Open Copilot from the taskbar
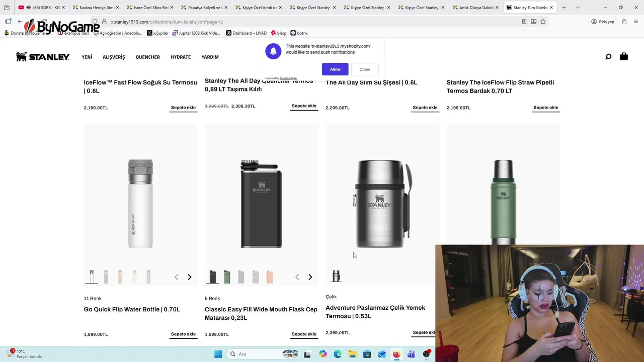Image resolution: width=644 pixels, height=362 pixels. click(x=323, y=354)
